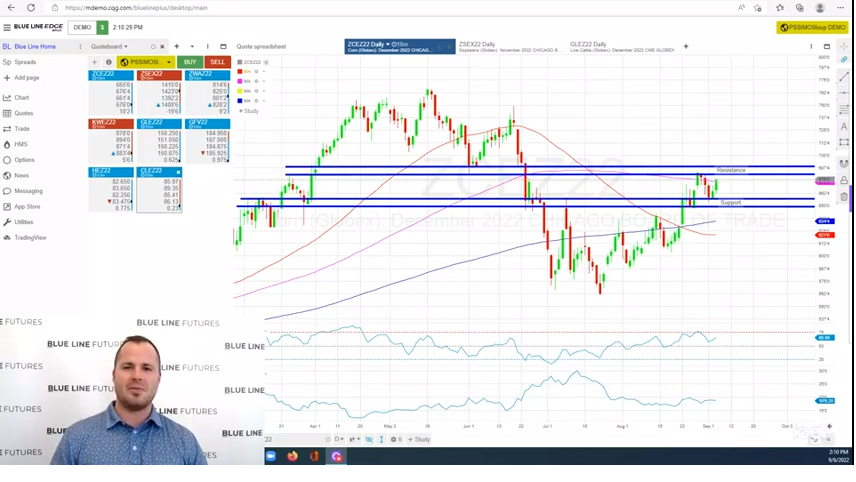Toggle the drawings lock icon

(x=843, y=180)
